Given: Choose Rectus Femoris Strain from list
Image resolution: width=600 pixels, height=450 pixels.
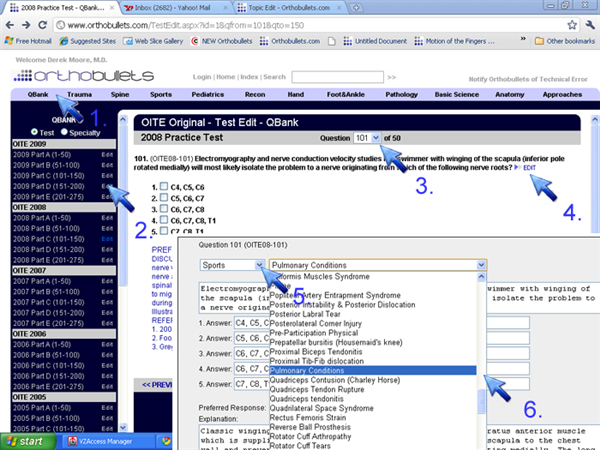Looking at the screenshot, I should click(x=308, y=418).
